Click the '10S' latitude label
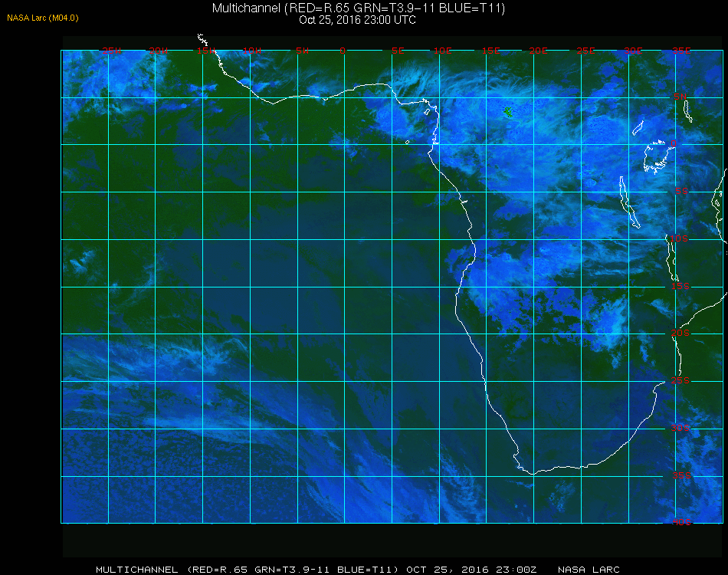 click(679, 238)
